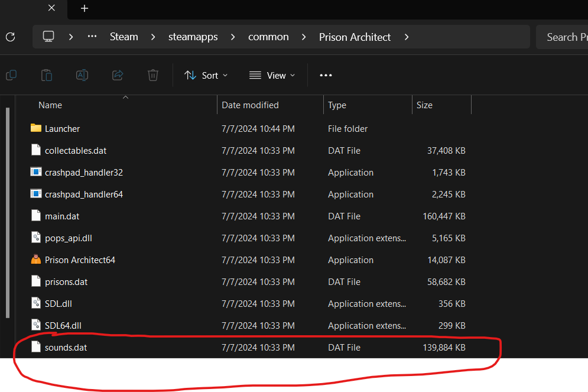
Task: Focus the Search Prison Architect box
Action: 562,37
